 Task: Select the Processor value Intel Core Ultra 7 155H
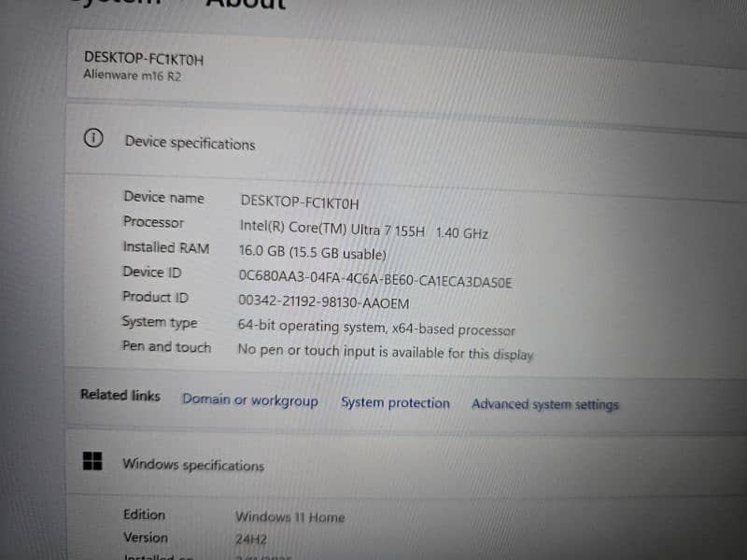coord(364,230)
